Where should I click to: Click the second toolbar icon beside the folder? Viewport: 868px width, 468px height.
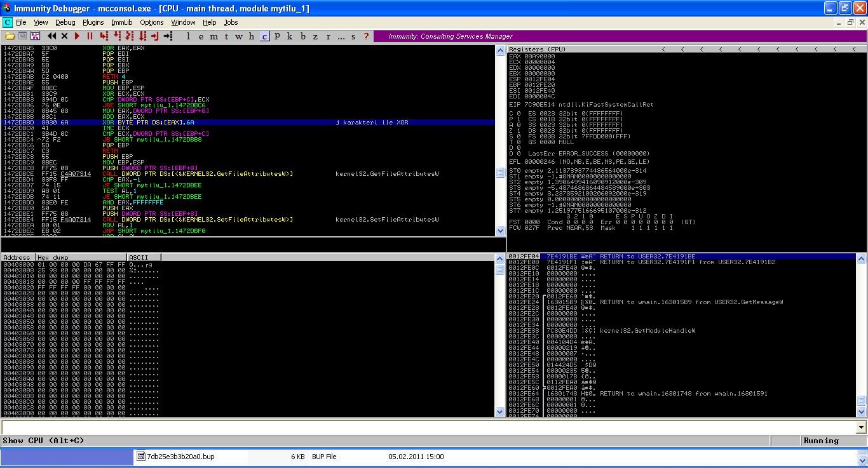pyautogui.click(x=22, y=36)
